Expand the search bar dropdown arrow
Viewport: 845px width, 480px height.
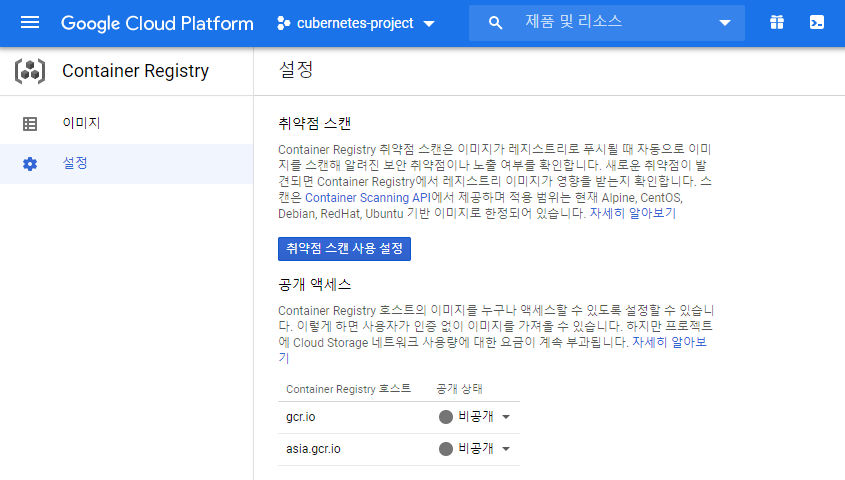click(725, 23)
